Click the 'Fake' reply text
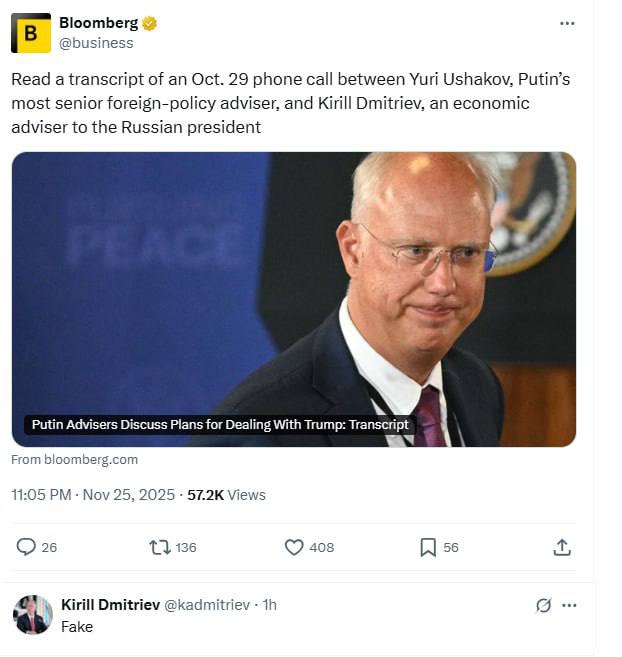 coord(77,627)
